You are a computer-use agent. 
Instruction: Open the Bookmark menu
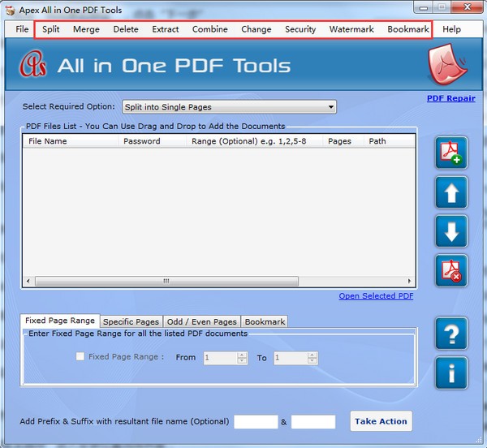408,29
